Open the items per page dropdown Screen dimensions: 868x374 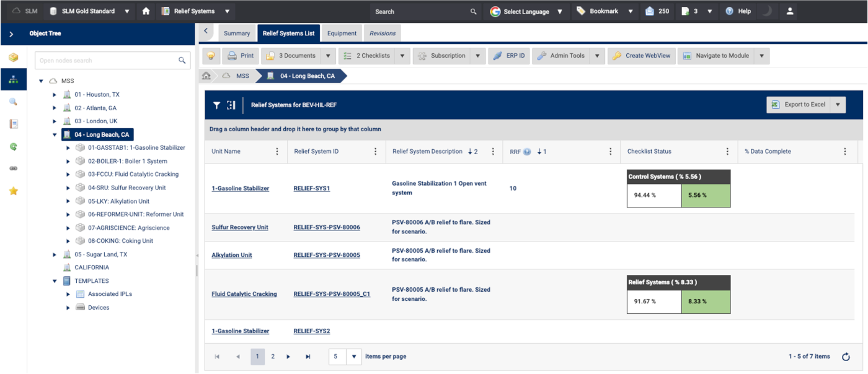click(x=354, y=357)
